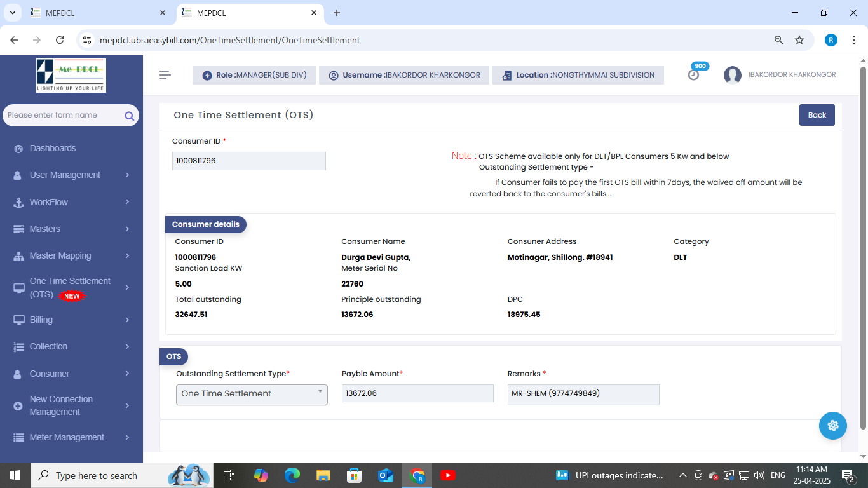View site information icon in address bar
Viewport: 868px width, 488px height.
point(87,40)
